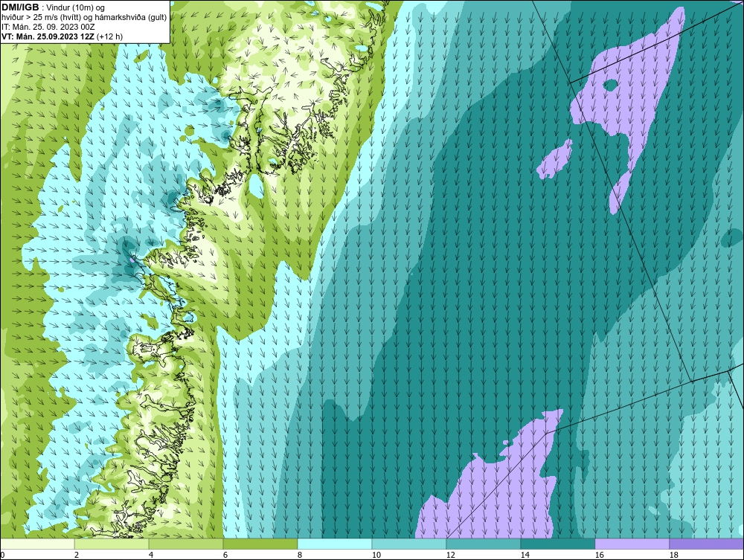This screenshot has width=744, height=560.
Task: Click the 16–18 m/s lavender legend swatch
Action: click(x=632, y=544)
